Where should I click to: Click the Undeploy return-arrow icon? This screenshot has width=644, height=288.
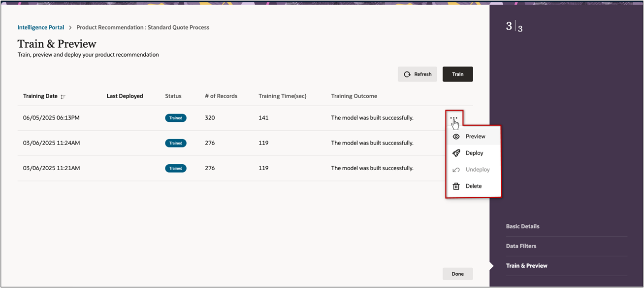pyautogui.click(x=456, y=170)
